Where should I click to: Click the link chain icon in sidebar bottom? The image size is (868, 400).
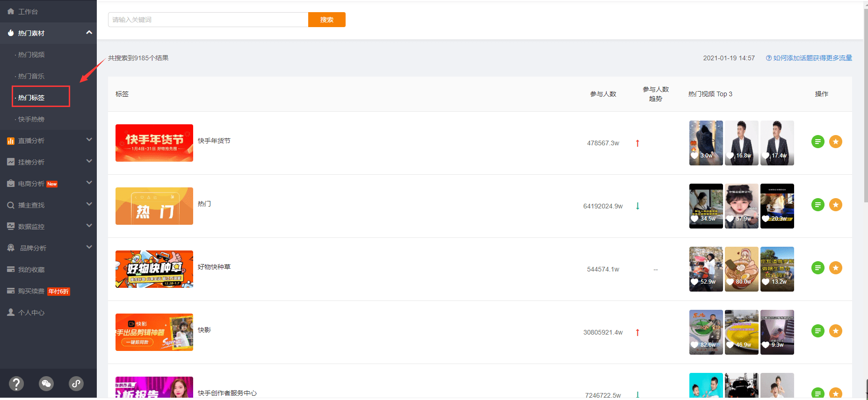76,384
